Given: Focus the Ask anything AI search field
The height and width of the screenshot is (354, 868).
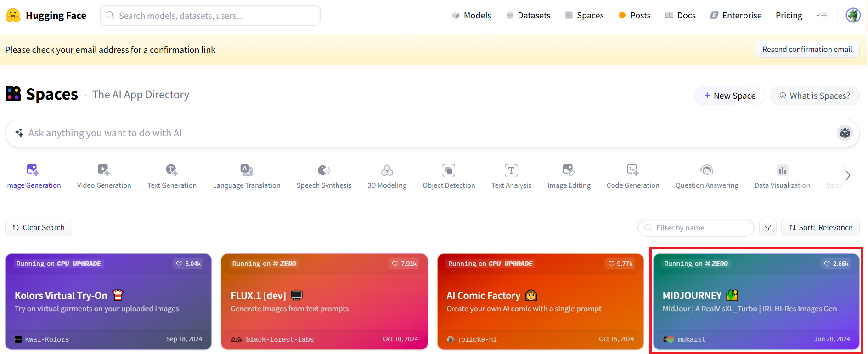Looking at the screenshot, I should 432,133.
